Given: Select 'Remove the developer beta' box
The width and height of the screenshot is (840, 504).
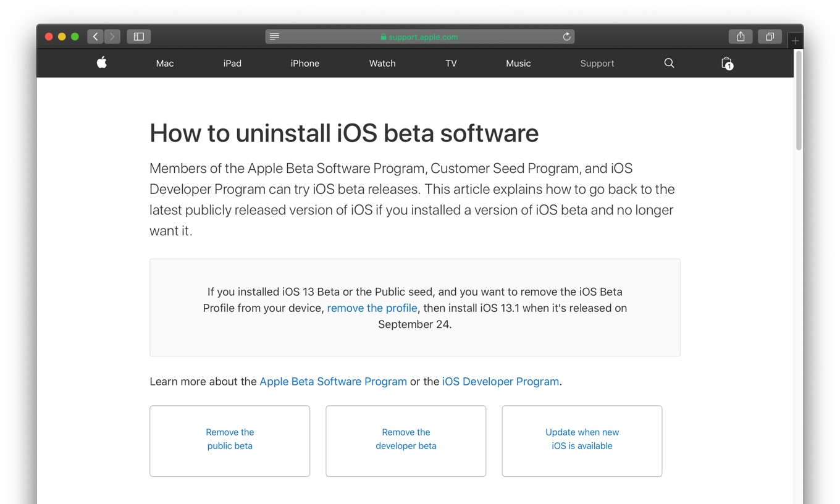Looking at the screenshot, I should click(x=406, y=441).
